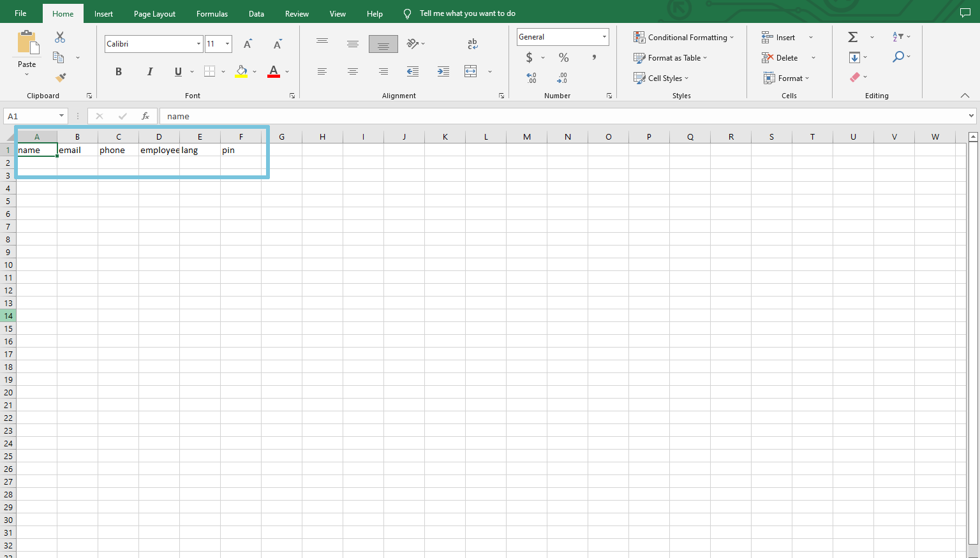Click Format as Table
The image size is (980, 558).
tap(671, 57)
